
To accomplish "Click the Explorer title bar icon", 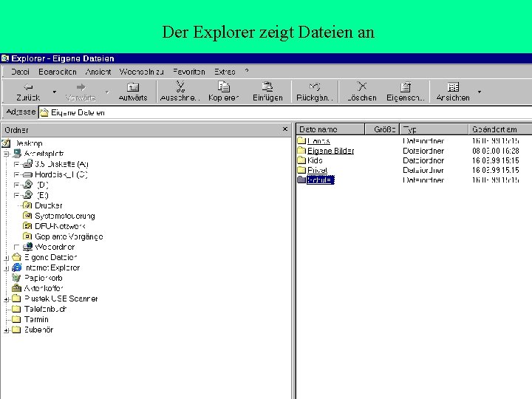I will tap(5, 58).
